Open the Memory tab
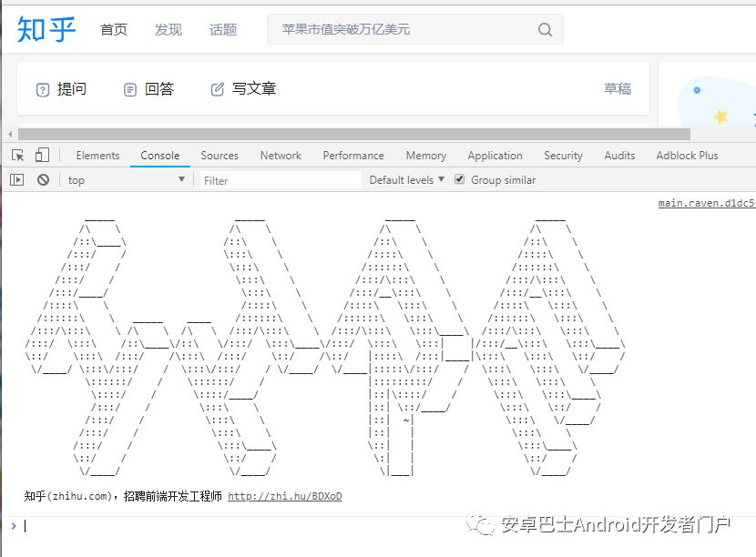 pos(426,155)
